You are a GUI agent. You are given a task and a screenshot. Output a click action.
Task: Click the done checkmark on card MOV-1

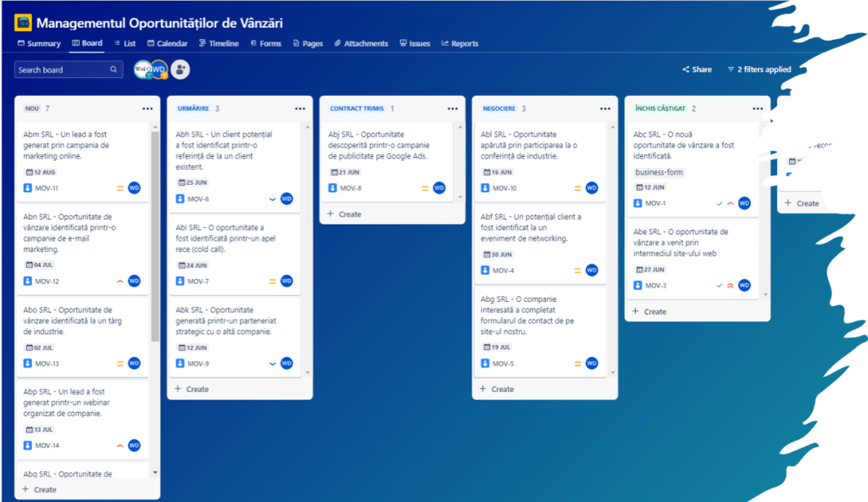[x=719, y=204]
